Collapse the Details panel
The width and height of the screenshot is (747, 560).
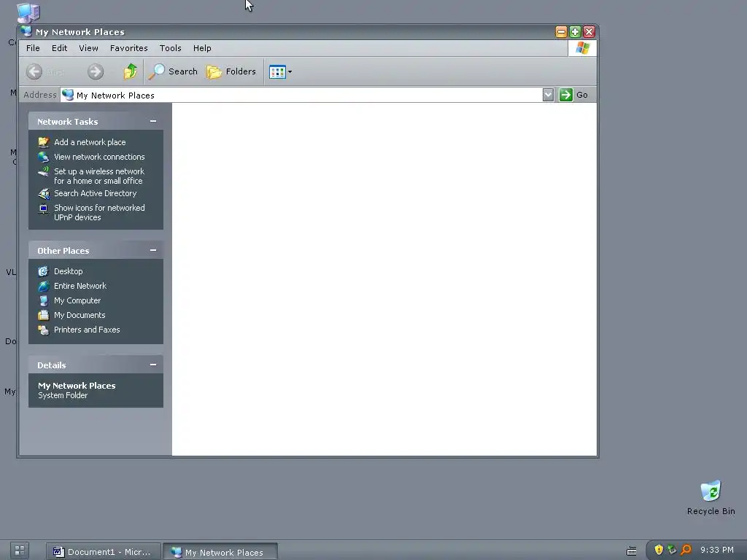click(x=153, y=365)
